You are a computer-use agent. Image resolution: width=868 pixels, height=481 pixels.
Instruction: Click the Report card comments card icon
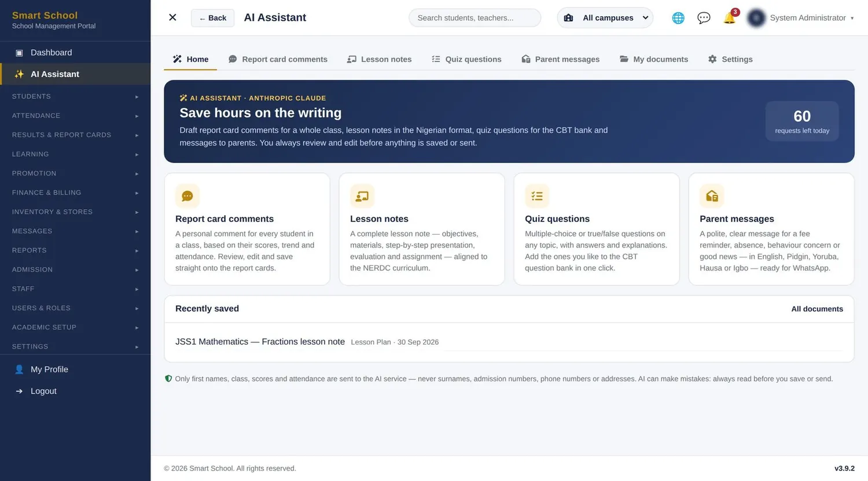187,196
